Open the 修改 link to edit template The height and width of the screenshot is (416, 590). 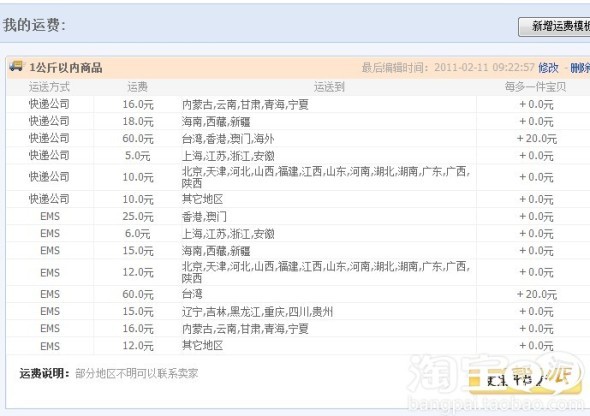coord(548,68)
